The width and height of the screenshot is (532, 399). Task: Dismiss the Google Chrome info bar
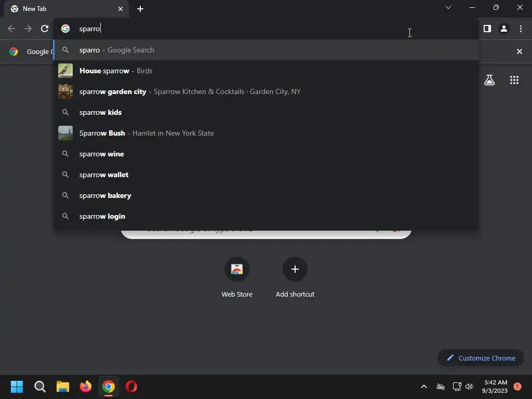point(519,51)
